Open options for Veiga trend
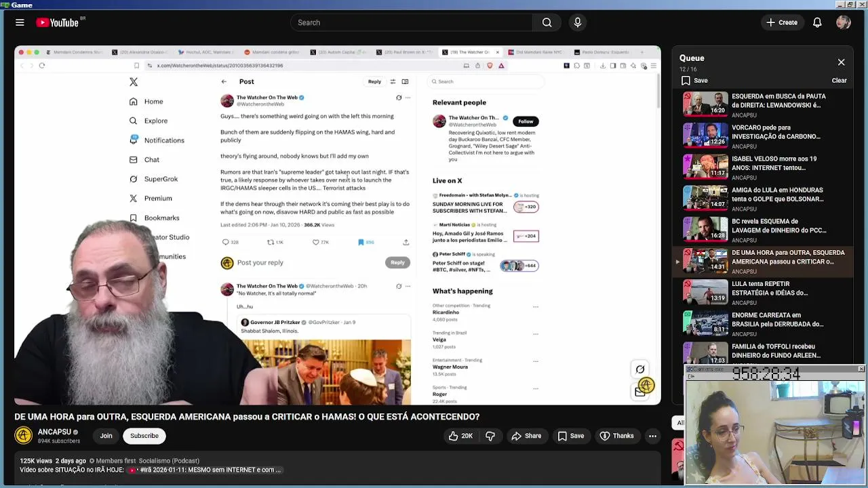Viewport: 868px width, 488px height. [536, 333]
